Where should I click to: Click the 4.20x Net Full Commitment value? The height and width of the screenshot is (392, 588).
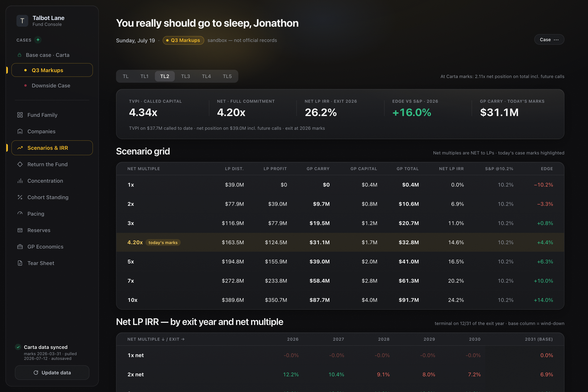tap(231, 113)
